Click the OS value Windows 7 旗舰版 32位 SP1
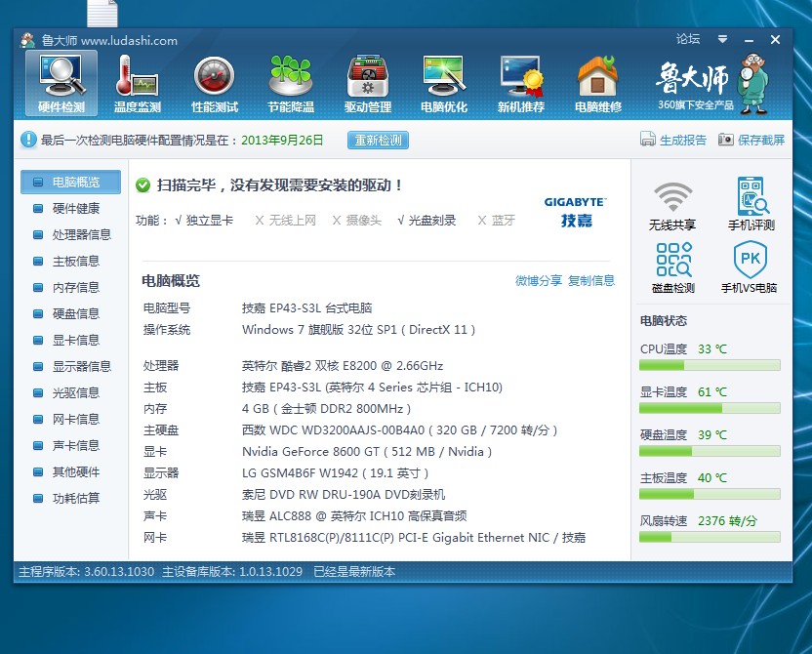Image resolution: width=812 pixels, height=654 pixels. coord(358,329)
